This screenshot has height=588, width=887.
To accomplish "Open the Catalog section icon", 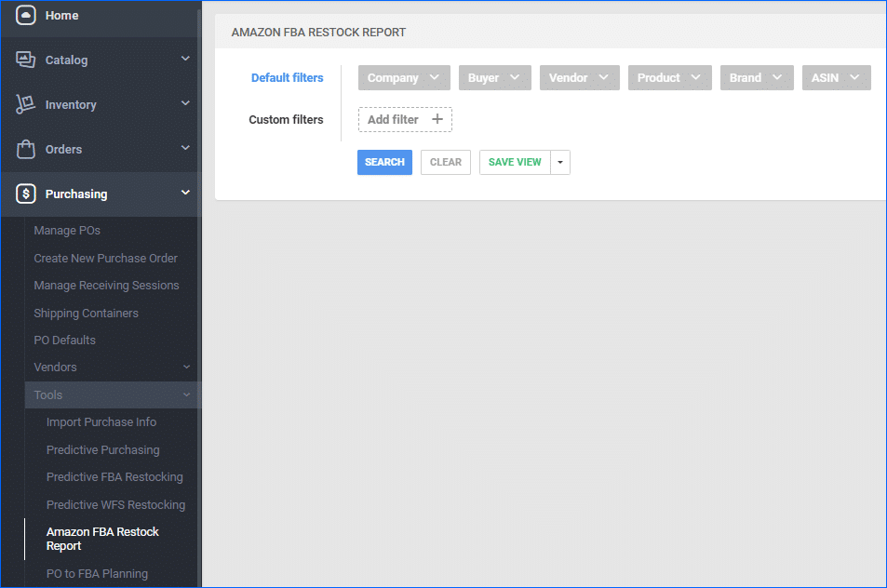I will click(x=25, y=60).
